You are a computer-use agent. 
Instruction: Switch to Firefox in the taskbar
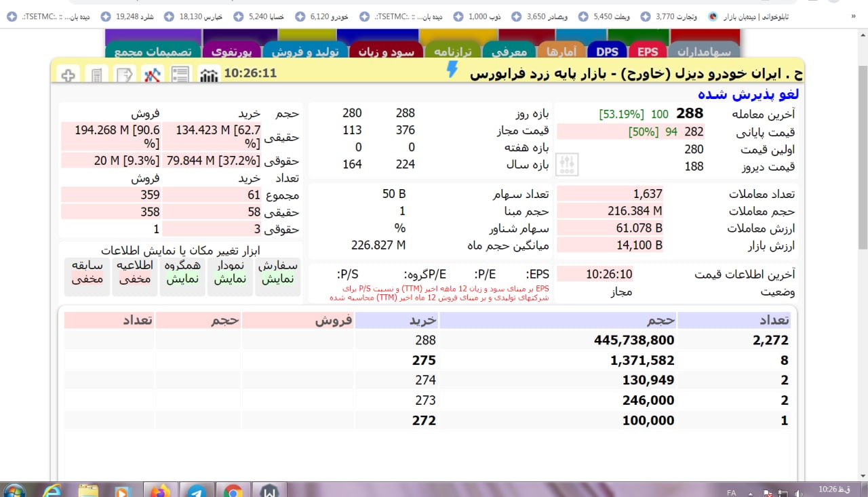pyautogui.click(x=160, y=490)
